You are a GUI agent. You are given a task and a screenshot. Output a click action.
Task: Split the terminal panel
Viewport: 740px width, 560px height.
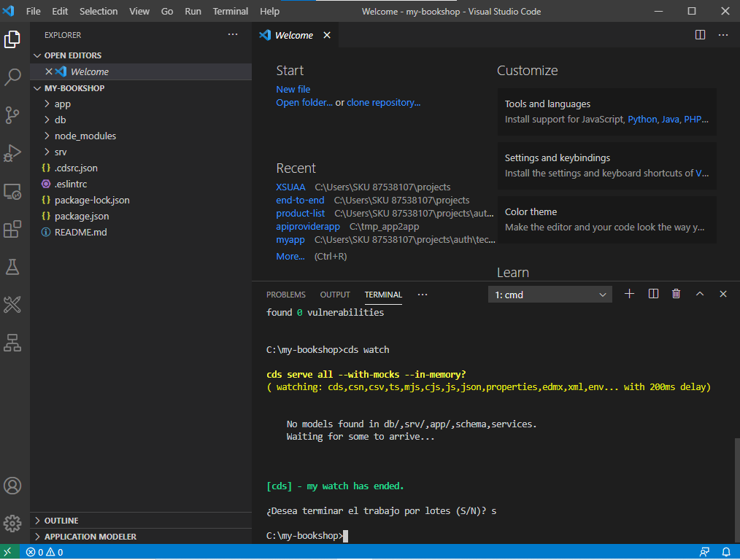coord(653,294)
